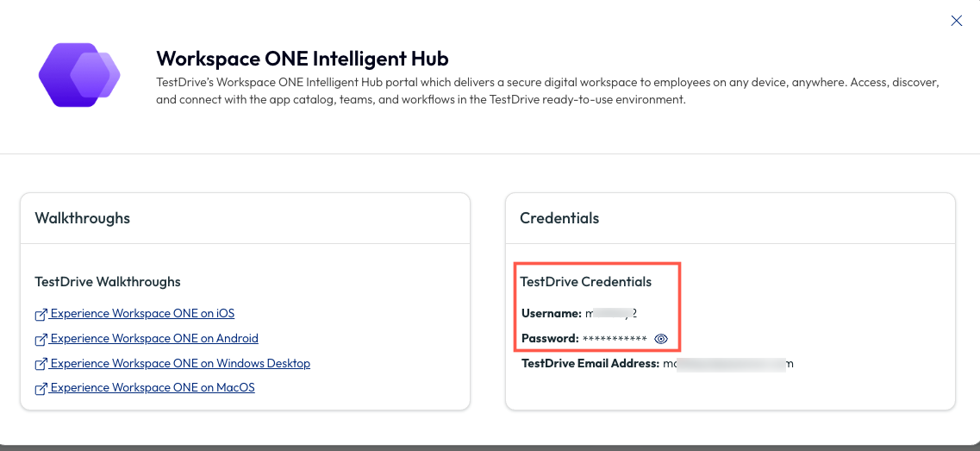980x451 pixels.
Task: Click external-link icon beside Windows Desktop walkthrough
Action: (41, 364)
